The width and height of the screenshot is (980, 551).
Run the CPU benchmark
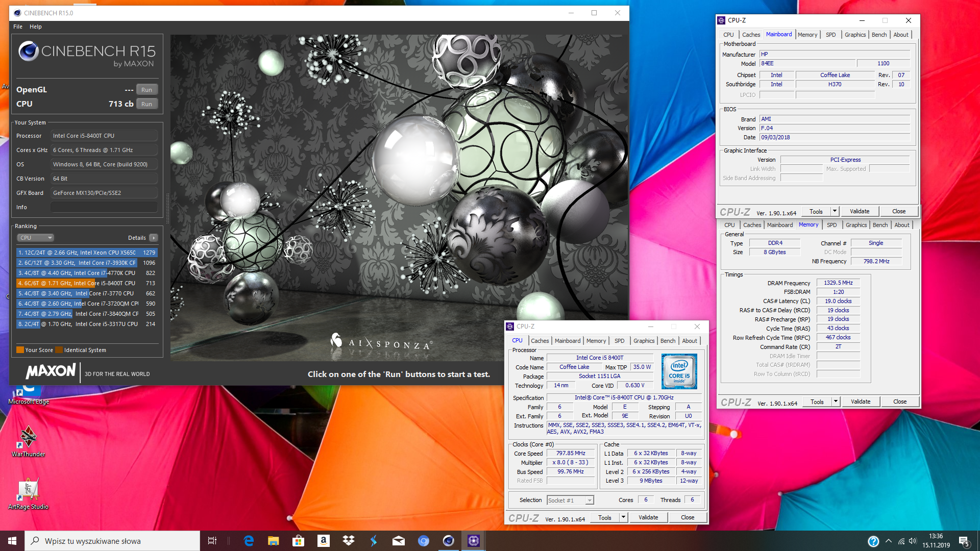pyautogui.click(x=147, y=104)
